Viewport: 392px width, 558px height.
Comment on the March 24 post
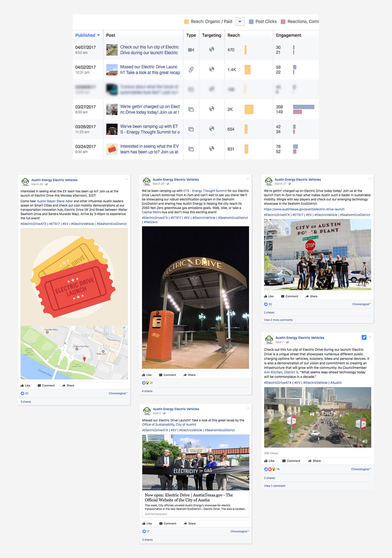click(x=46, y=386)
